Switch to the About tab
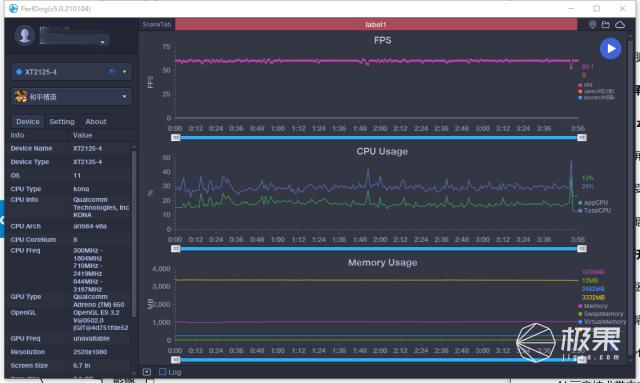 96,122
